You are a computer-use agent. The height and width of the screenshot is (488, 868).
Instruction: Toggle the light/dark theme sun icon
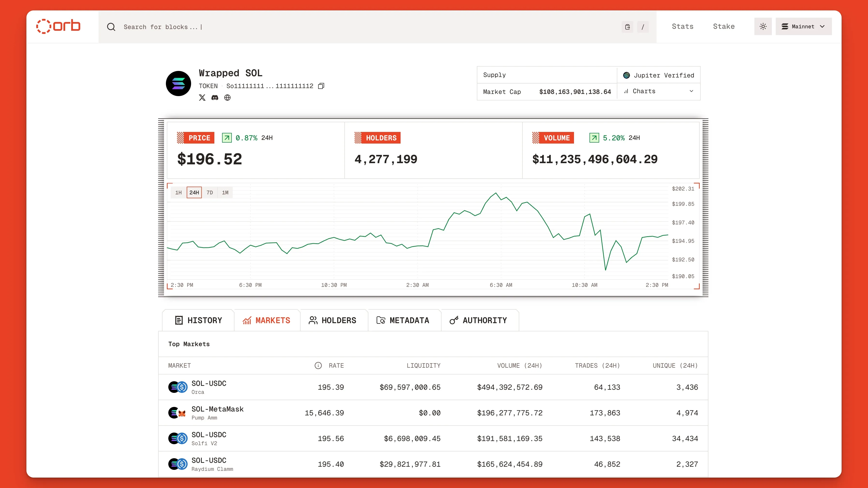click(x=763, y=26)
